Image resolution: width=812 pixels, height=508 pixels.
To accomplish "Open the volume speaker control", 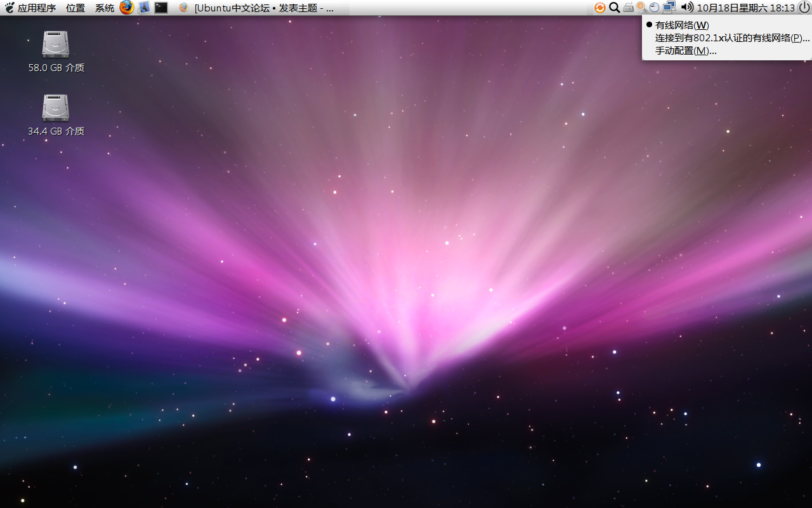I will (687, 8).
